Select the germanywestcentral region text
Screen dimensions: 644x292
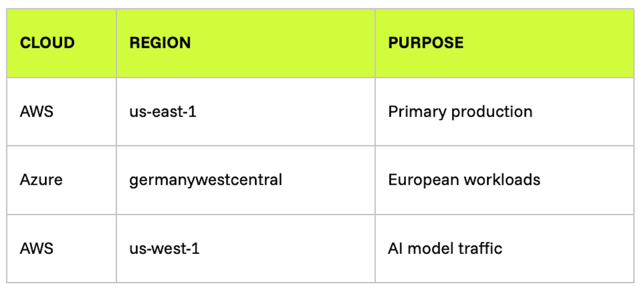click(206, 180)
